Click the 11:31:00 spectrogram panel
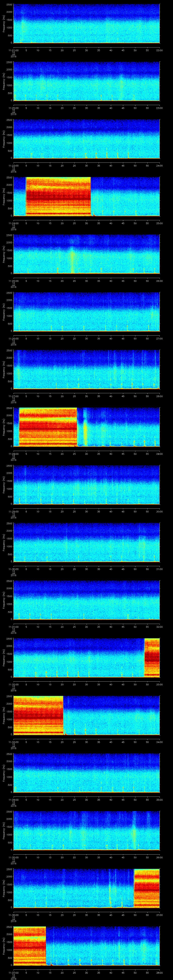This screenshot has height=980, width=173. [x=86, y=600]
